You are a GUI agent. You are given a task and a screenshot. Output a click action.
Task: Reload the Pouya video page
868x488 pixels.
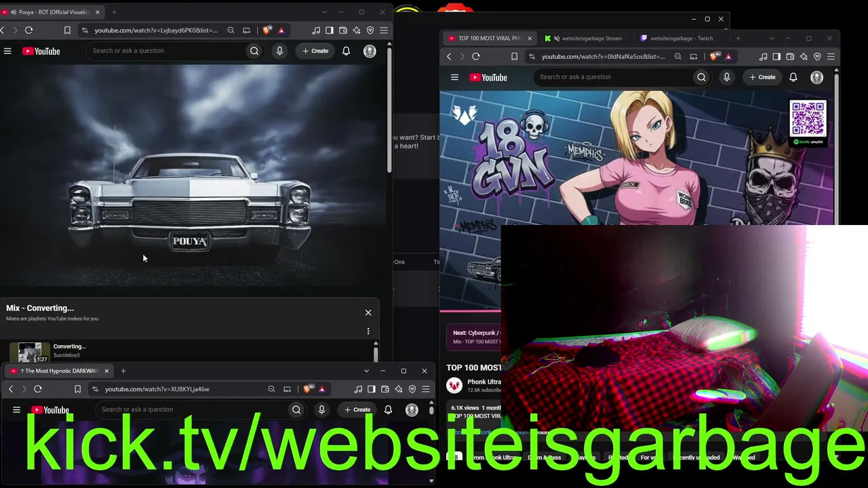tap(28, 30)
